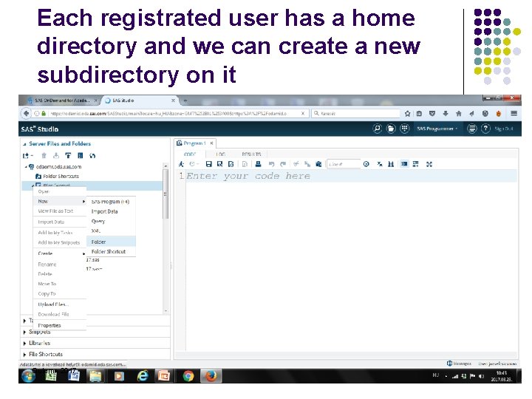The height and width of the screenshot is (399, 532).
Task: Click the Print code icon
Action: [258, 164]
